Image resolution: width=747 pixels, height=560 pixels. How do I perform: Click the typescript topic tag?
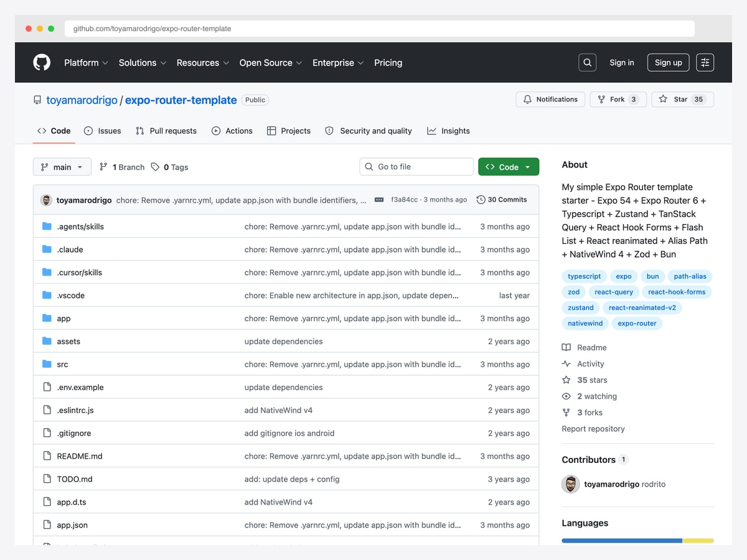click(x=585, y=276)
